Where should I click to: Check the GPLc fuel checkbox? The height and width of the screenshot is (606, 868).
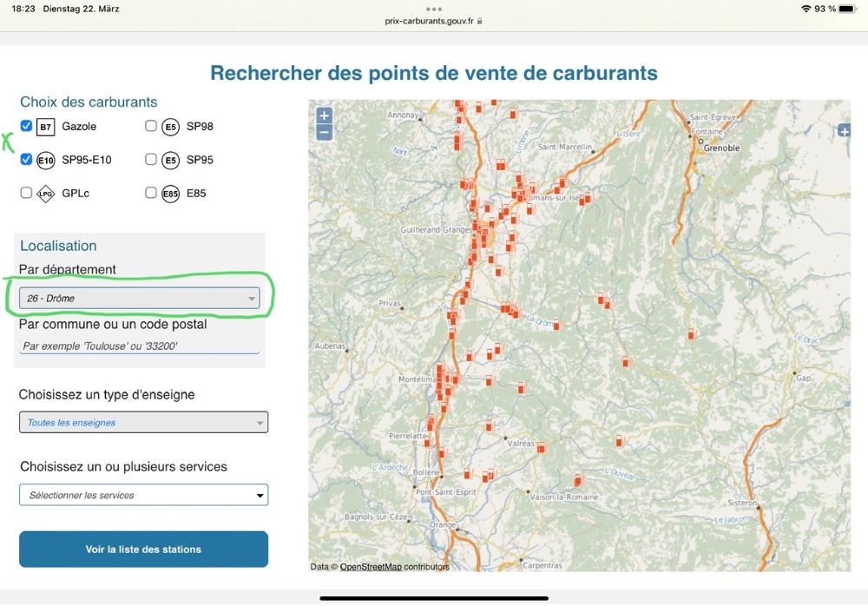point(26,193)
